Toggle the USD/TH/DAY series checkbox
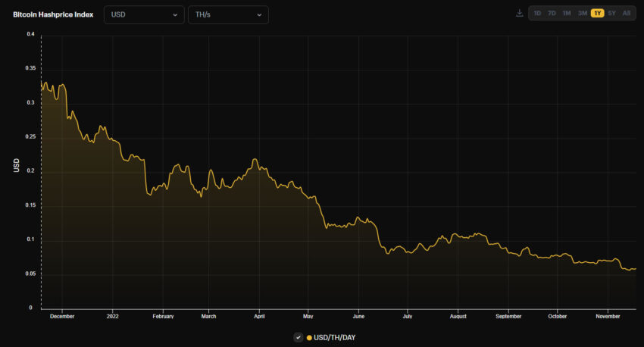The height and width of the screenshot is (347, 644). (x=299, y=338)
